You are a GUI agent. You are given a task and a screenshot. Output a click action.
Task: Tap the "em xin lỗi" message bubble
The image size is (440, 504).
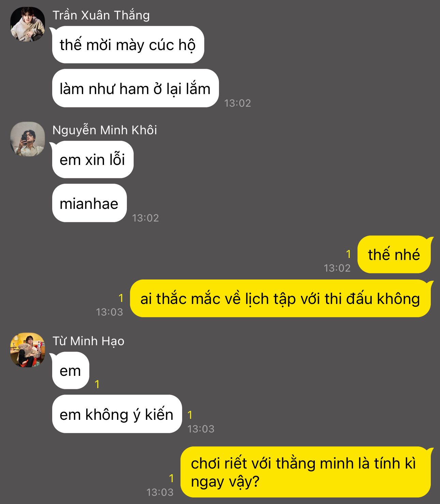click(x=93, y=159)
